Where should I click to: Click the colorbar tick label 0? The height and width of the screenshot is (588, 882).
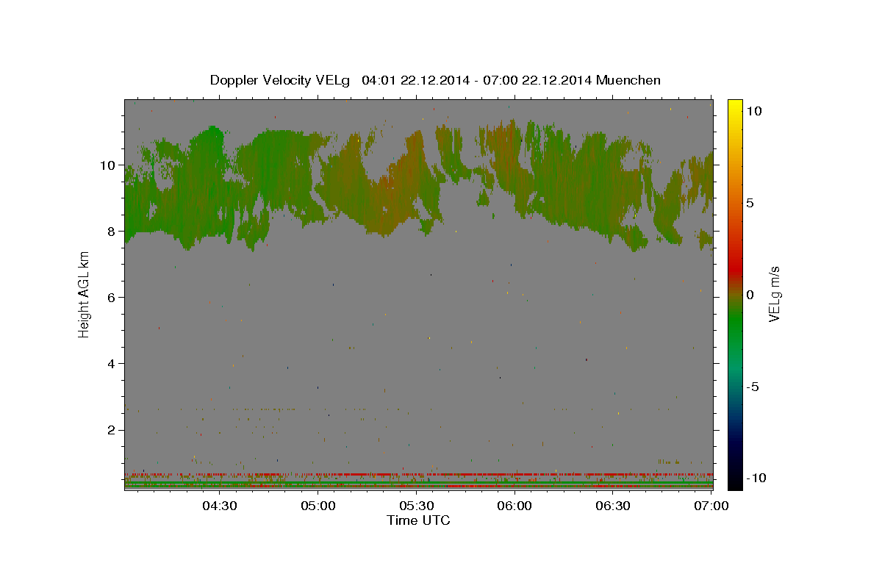pyautogui.click(x=750, y=295)
